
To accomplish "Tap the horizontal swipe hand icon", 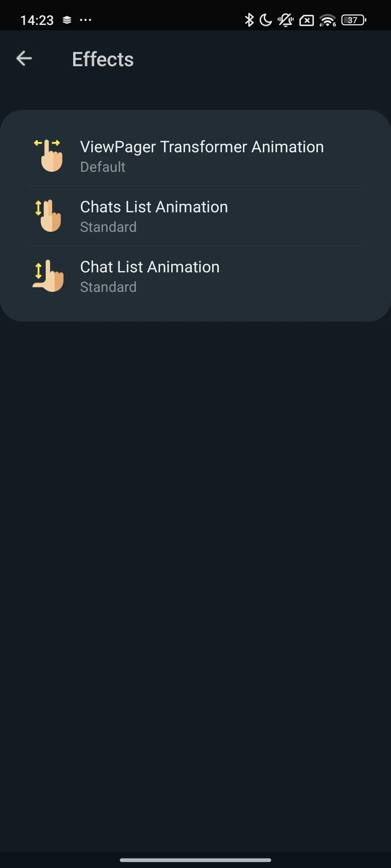I will (x=49, y=156).
